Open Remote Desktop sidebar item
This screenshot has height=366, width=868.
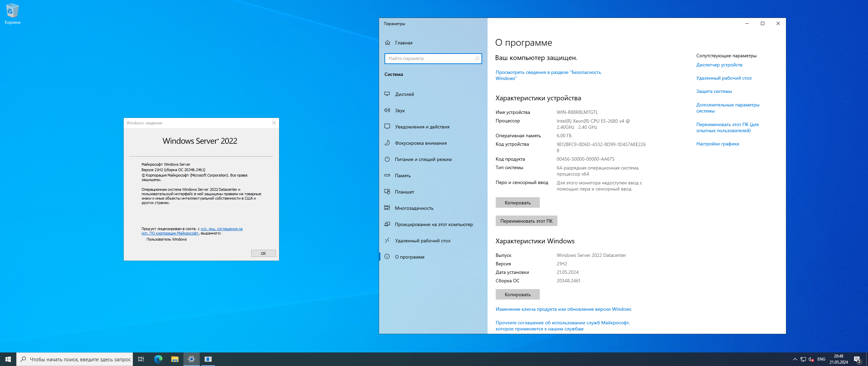pyautogui.click(x=422, y=241)
